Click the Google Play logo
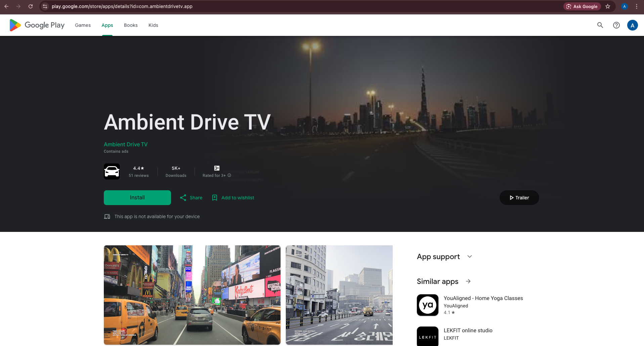 [x=36, y=25]
